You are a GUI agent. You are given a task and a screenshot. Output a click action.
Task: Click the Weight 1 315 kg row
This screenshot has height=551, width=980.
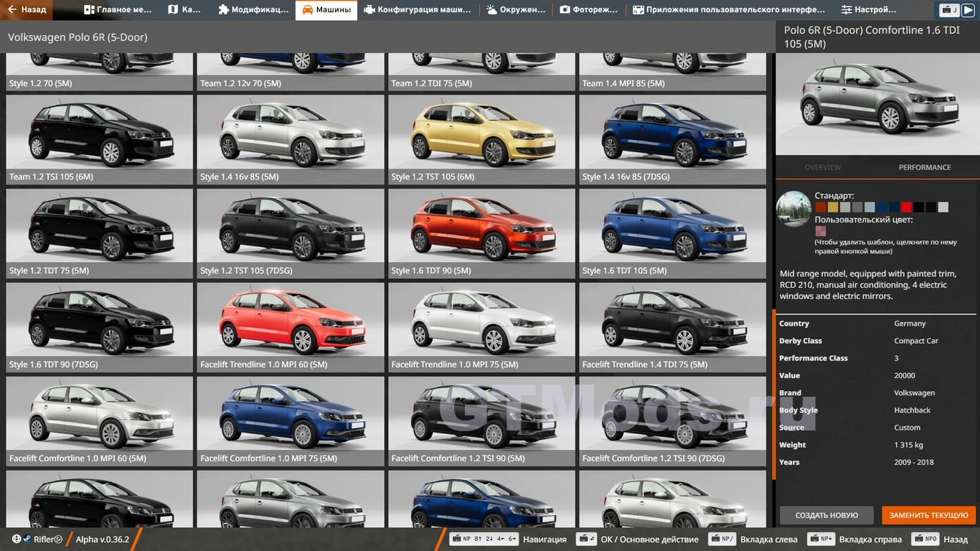click(x=877, y=445)
